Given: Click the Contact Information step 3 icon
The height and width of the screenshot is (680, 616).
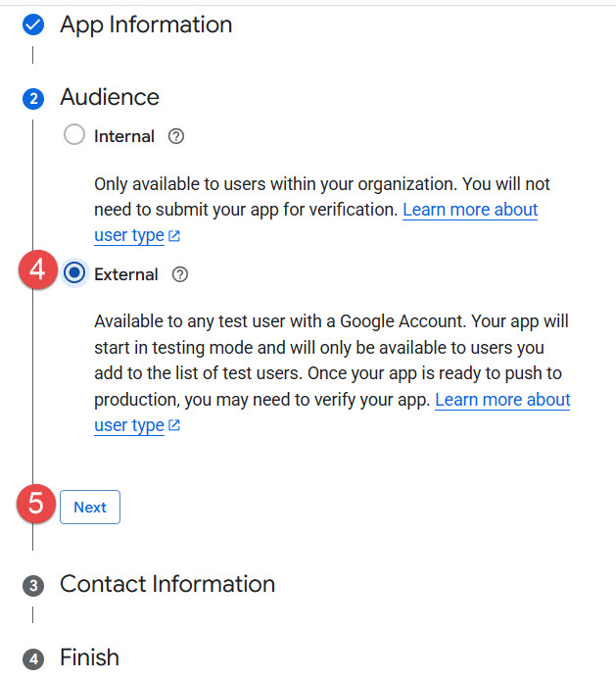Looking at the screenshot, I should 33,585.
